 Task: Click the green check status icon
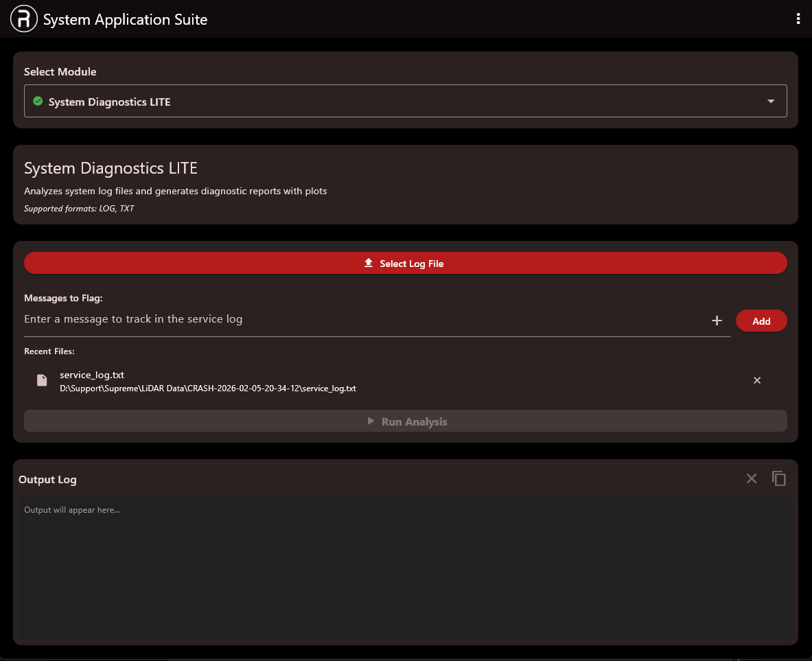38,102
